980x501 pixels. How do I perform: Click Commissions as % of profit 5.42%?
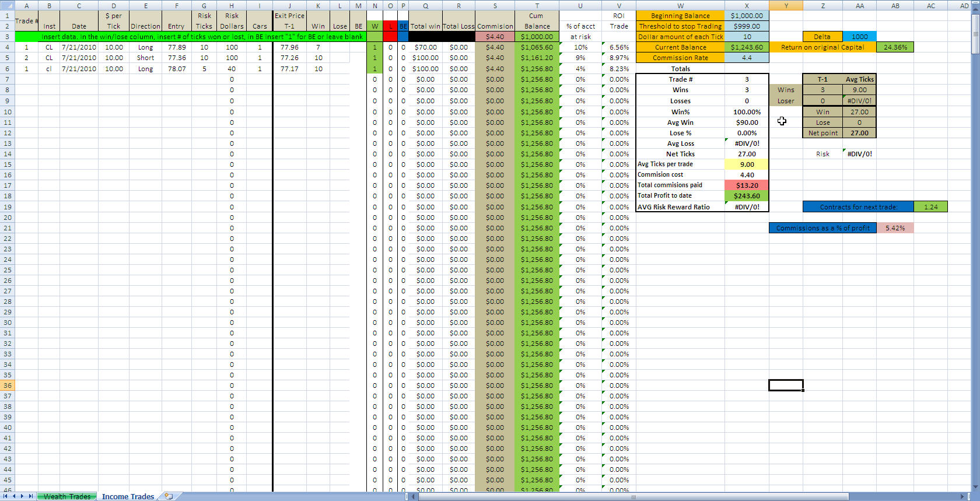tap(895, 228)
